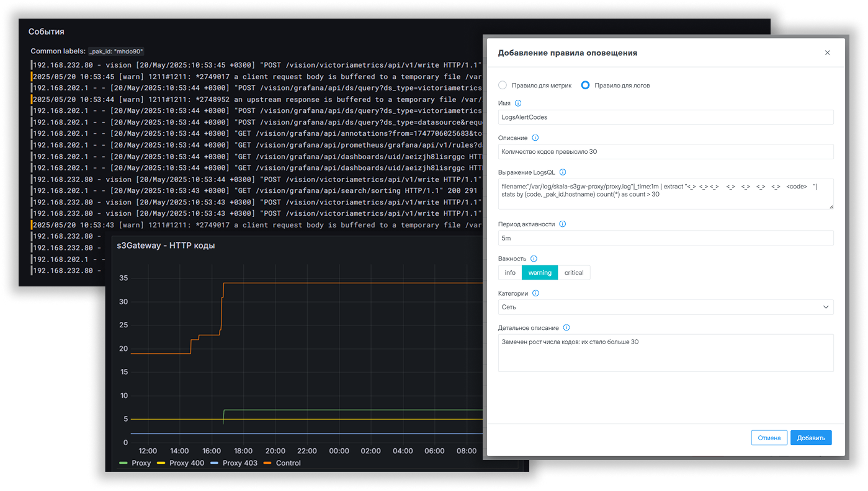The width and height of the screenshot is (868, 491).
Task: Open the Категории dropdown showing Сеть
Action: tap(665, 307)
